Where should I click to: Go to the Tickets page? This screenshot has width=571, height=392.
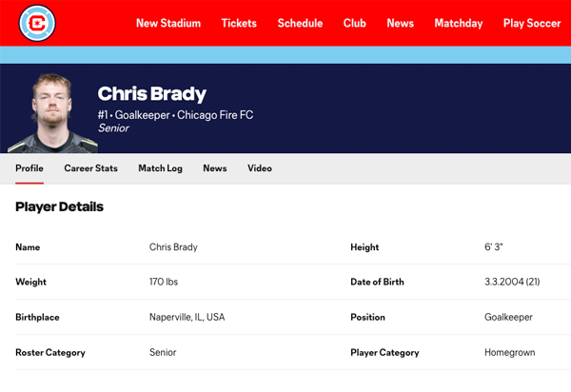pos(239,23)
